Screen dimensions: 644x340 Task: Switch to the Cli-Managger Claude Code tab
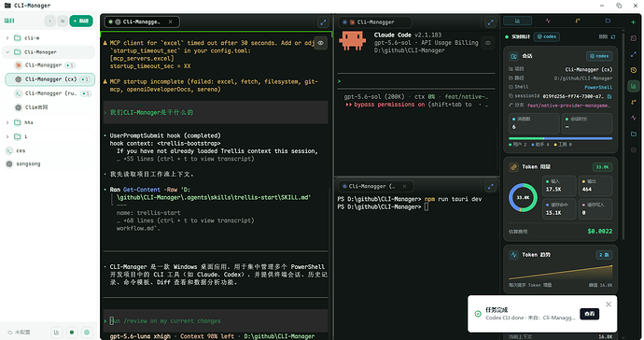374,22
